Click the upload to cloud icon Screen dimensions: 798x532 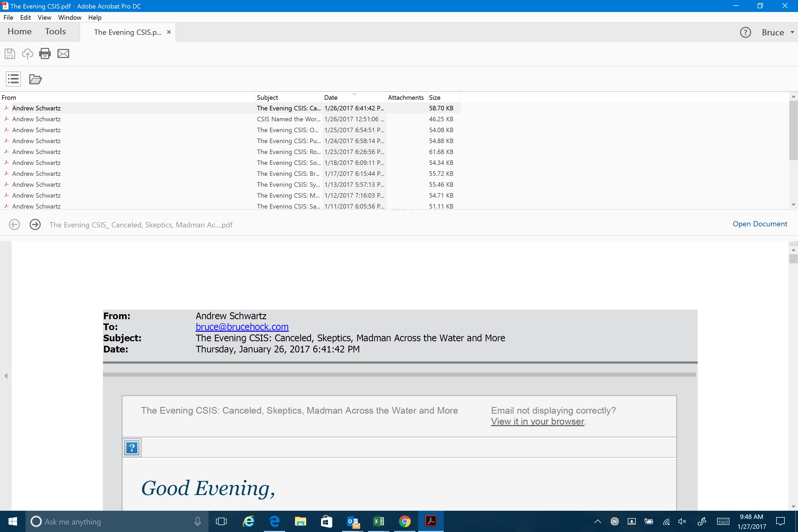click(x=27, y=54)
